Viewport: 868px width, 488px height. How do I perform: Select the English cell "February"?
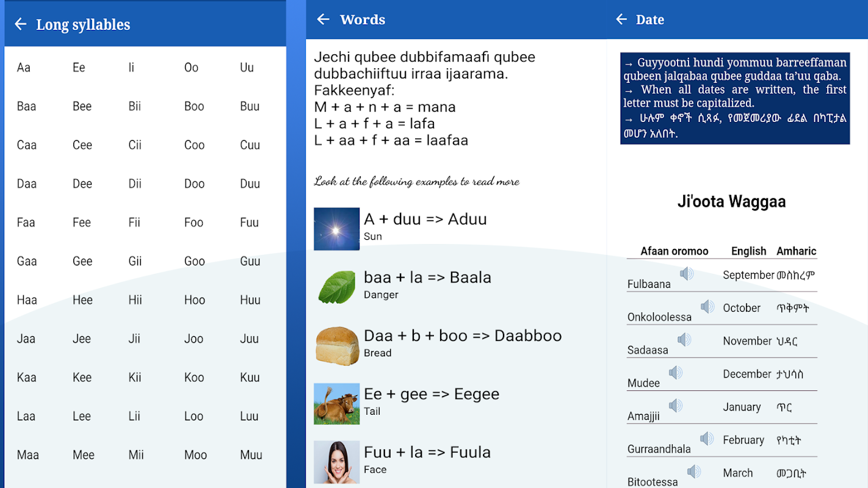(x=743, y=440)
